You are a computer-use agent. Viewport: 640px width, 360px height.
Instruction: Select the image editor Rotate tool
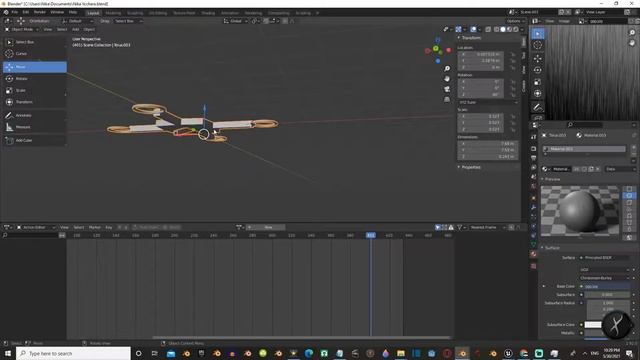[x=538, y=70]
